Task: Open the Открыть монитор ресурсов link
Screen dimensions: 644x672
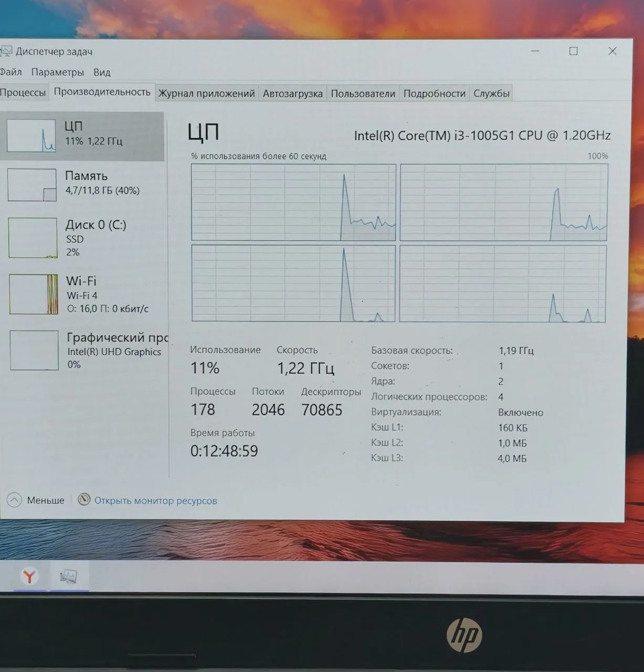Action: [155, 500]
